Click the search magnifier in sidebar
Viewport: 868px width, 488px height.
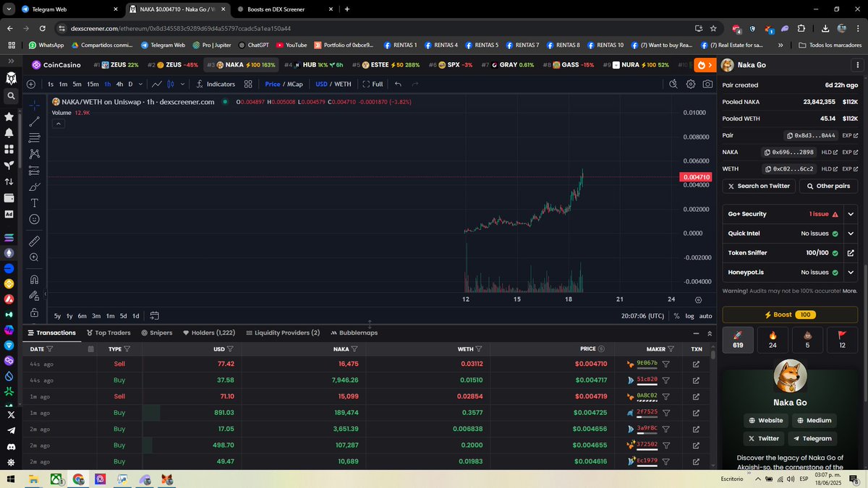[x=11, y=95]
